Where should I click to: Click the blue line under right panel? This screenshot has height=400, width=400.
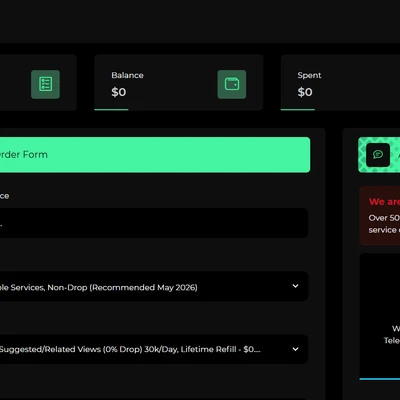click(380, 379)
